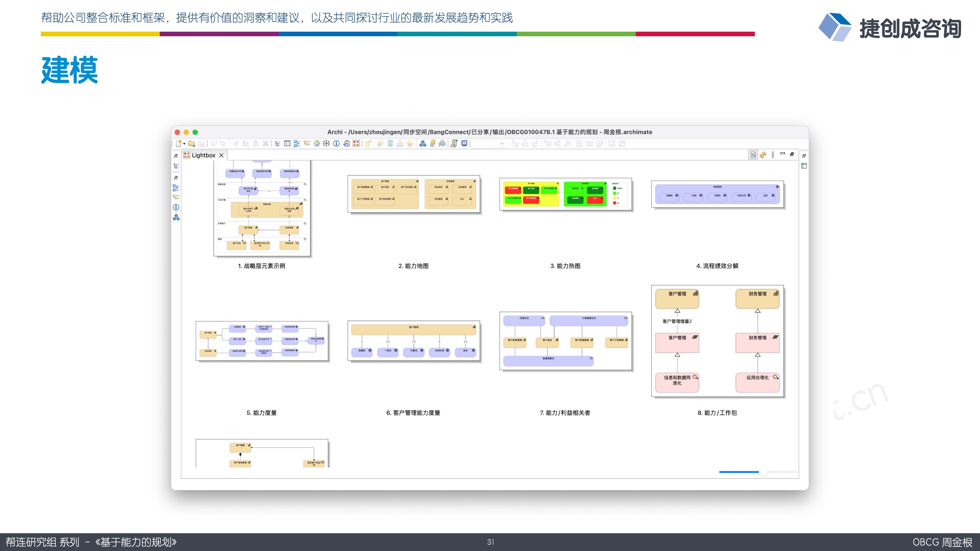
Task: Click the Lightbox grid icon in the top toolbar
Action: [356, 143]
